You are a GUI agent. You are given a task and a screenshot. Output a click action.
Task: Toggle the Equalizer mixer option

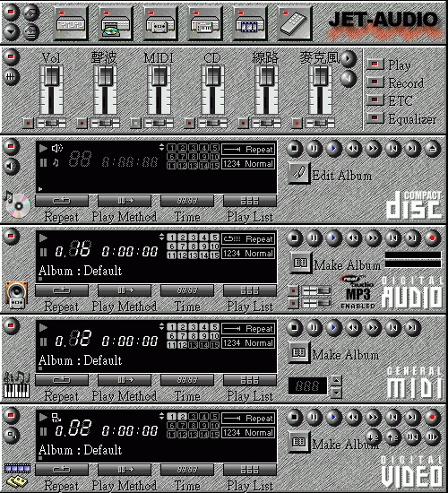[375, 118]
